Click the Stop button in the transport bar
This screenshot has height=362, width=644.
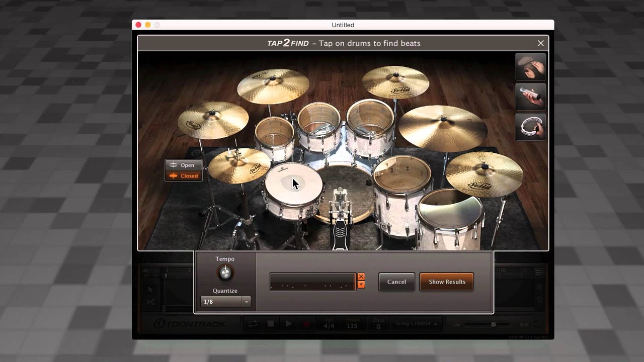click(x=270, y=324)
